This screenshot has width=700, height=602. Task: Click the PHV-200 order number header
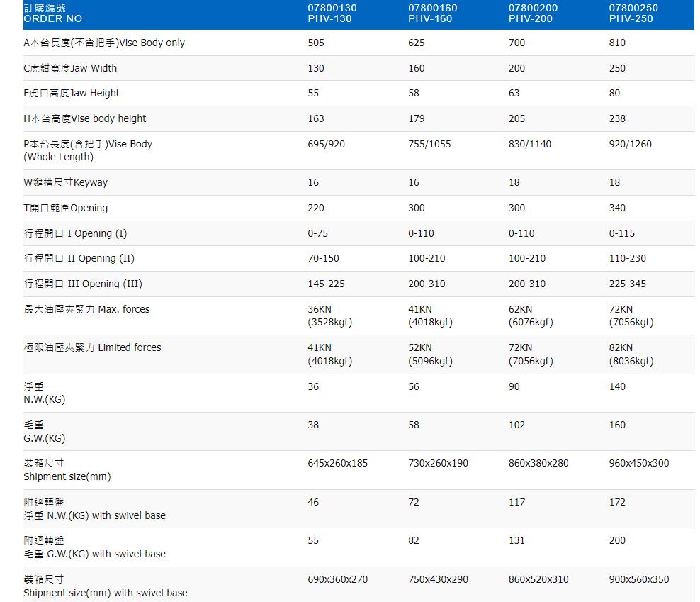[533, 13]
